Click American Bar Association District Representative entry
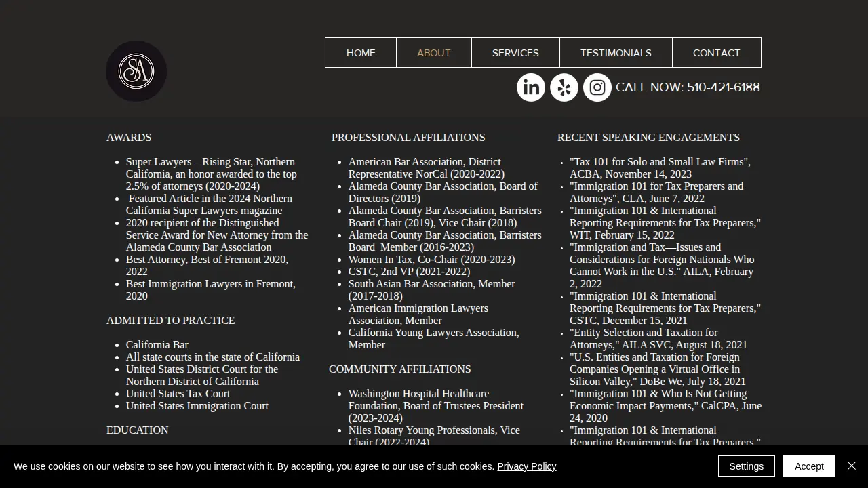The image size is (868, 488). coord(427,168)
